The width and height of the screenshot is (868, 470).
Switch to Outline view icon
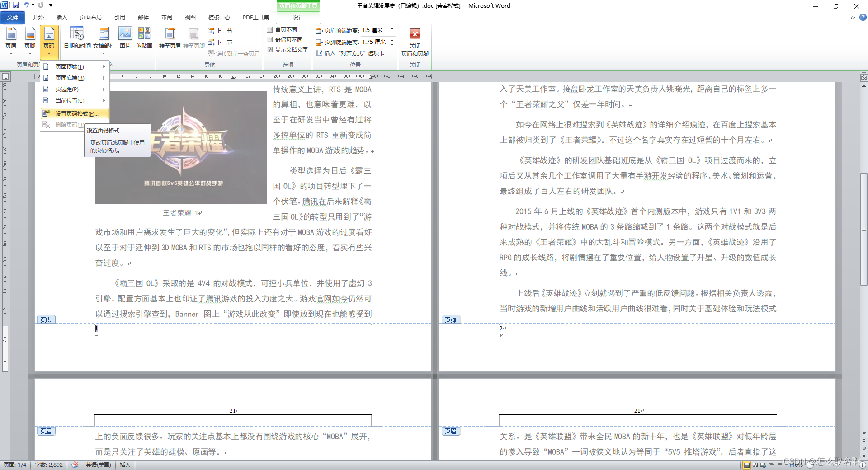[x=772, y=465]
